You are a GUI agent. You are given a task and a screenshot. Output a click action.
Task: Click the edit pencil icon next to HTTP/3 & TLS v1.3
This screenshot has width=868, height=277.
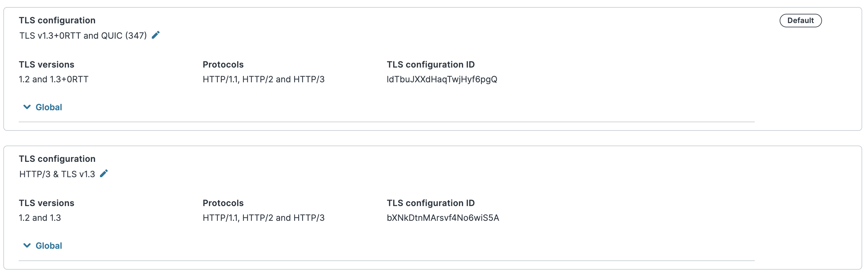coord(104,173)
